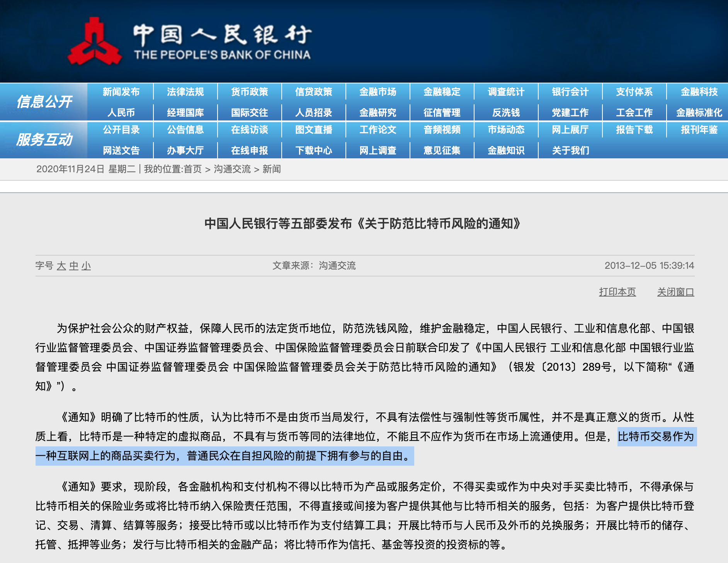Screen dimensions: 728x563
Task: Open 市场动态 link
Action: [x=506, y=130]
